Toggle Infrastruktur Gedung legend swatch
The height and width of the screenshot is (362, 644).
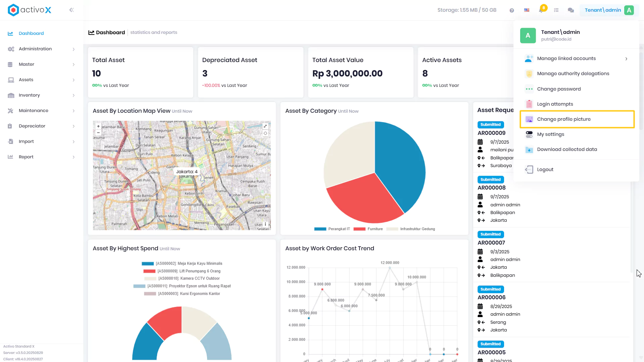[392, 229]
